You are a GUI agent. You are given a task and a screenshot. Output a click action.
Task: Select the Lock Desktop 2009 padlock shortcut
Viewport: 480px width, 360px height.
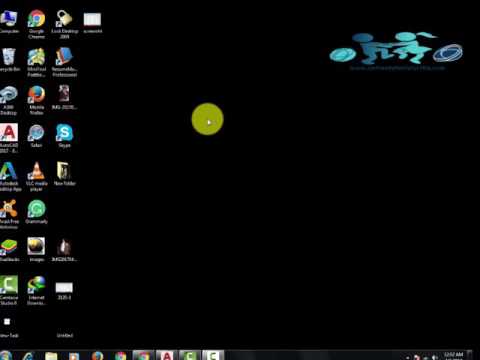point(64,23)
